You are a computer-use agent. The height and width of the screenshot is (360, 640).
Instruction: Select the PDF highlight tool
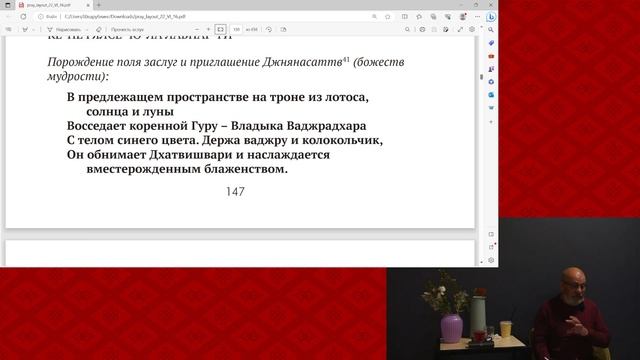[x=25, y=29]
